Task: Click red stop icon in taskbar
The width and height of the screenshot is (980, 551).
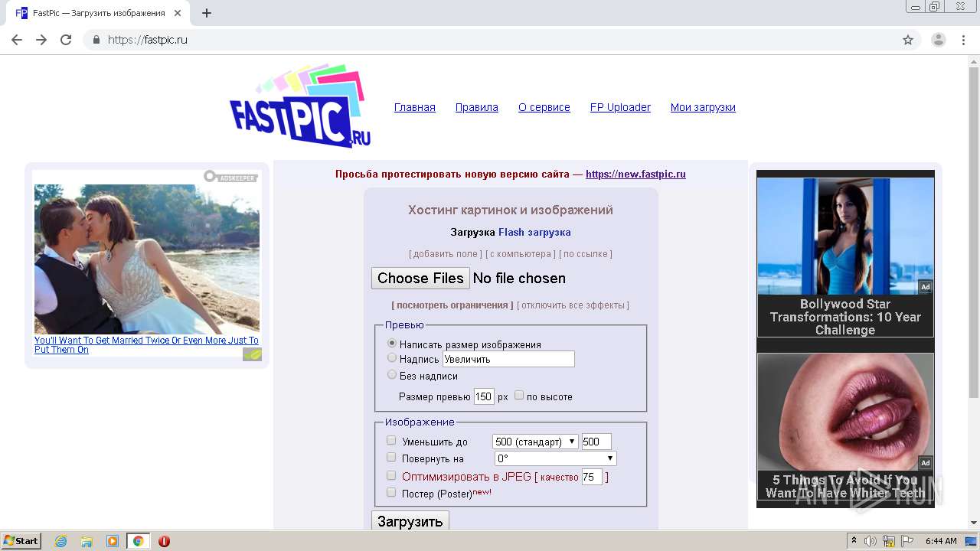Action: [x=164, y=541]
